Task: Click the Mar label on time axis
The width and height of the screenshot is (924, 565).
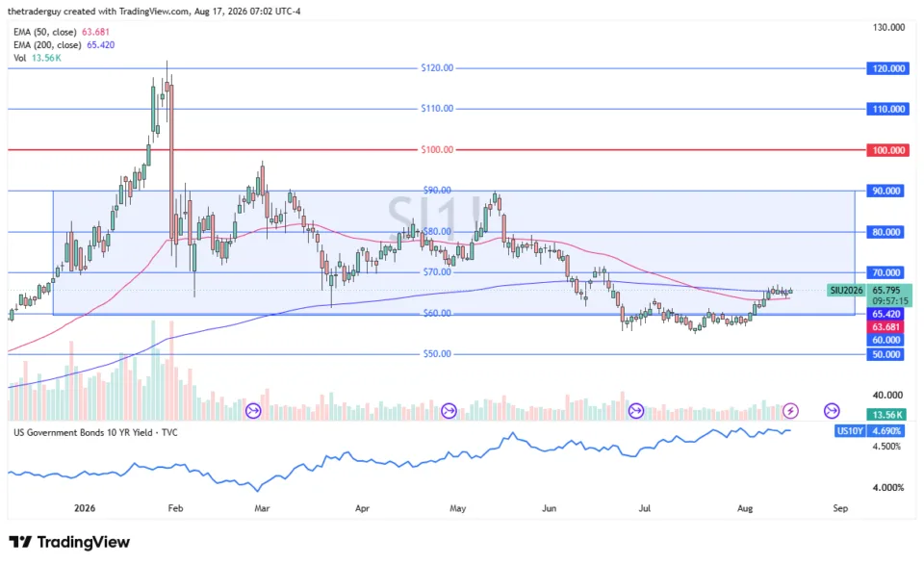Action: pyautogui.click(x=262, y=508)
